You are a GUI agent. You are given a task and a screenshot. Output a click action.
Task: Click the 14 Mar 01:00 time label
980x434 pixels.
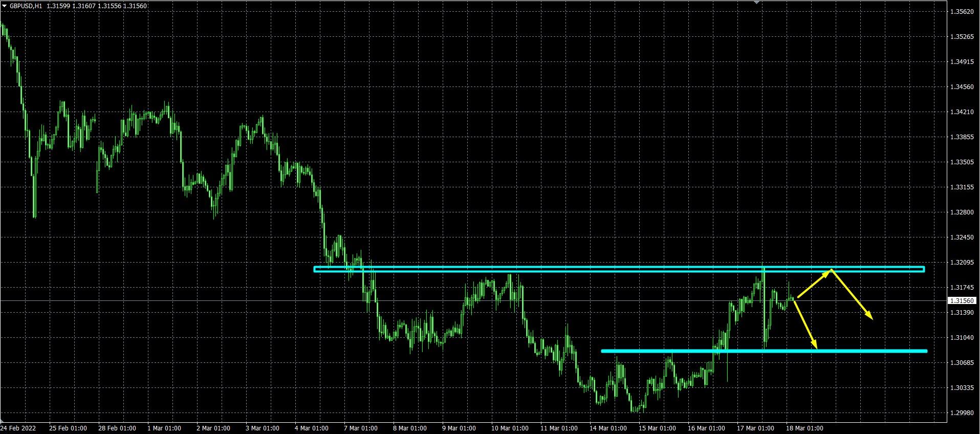pos(608,428)
